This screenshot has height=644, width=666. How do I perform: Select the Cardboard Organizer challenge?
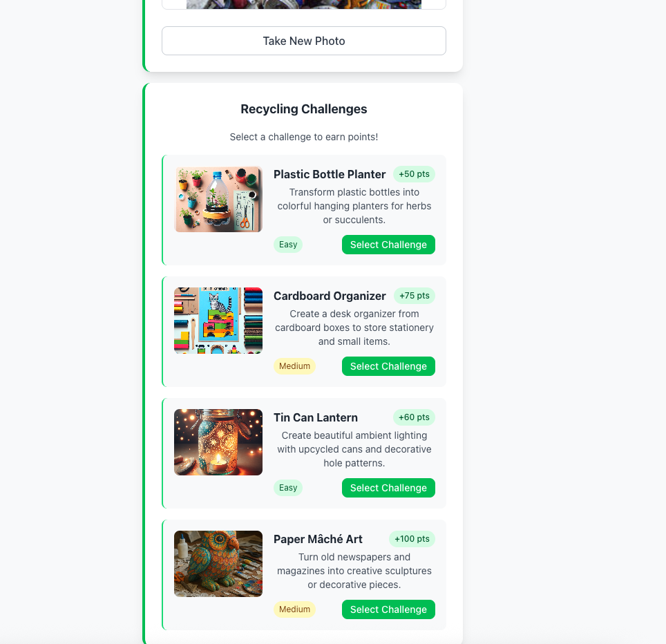pyautogui.click(x=388, y=366)
